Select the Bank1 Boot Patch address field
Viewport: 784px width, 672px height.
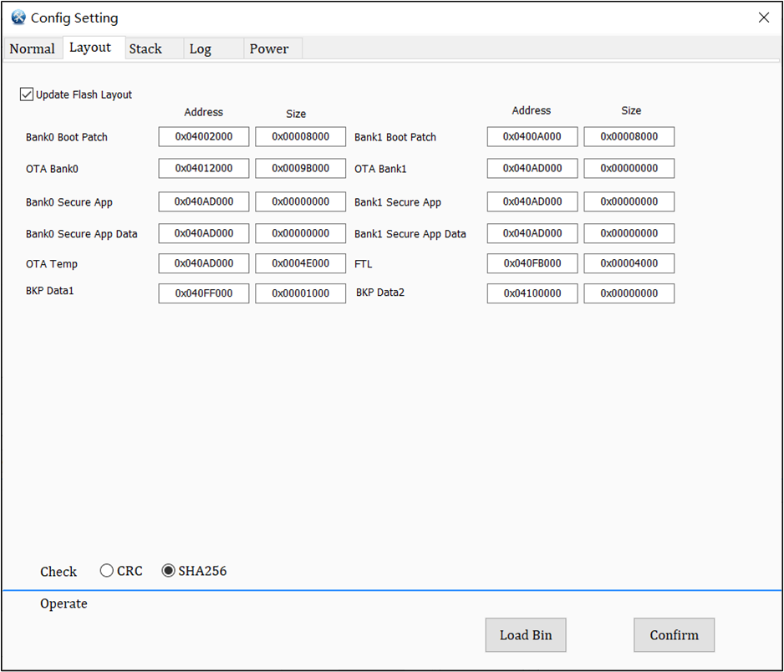click(532, 136)
